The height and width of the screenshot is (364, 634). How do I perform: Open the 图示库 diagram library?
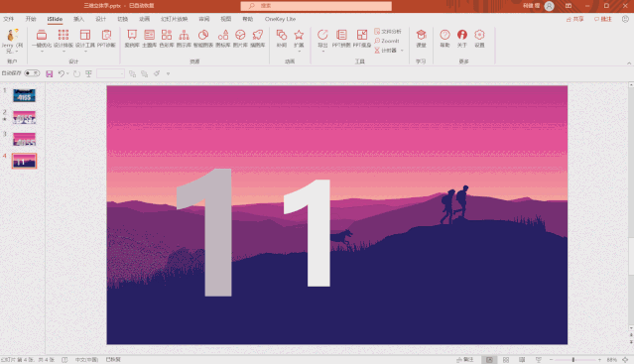[184, 39]
